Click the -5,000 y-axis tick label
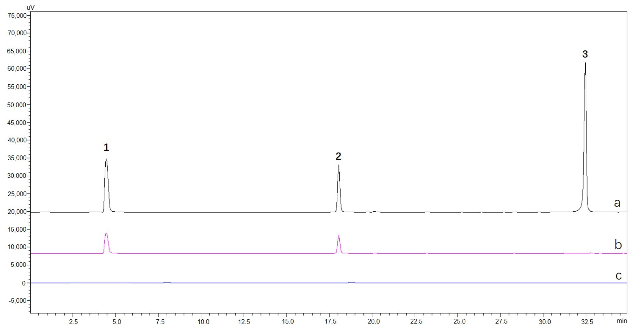The width and height of the screenshot is (644, 335). (x=18, y=301)
